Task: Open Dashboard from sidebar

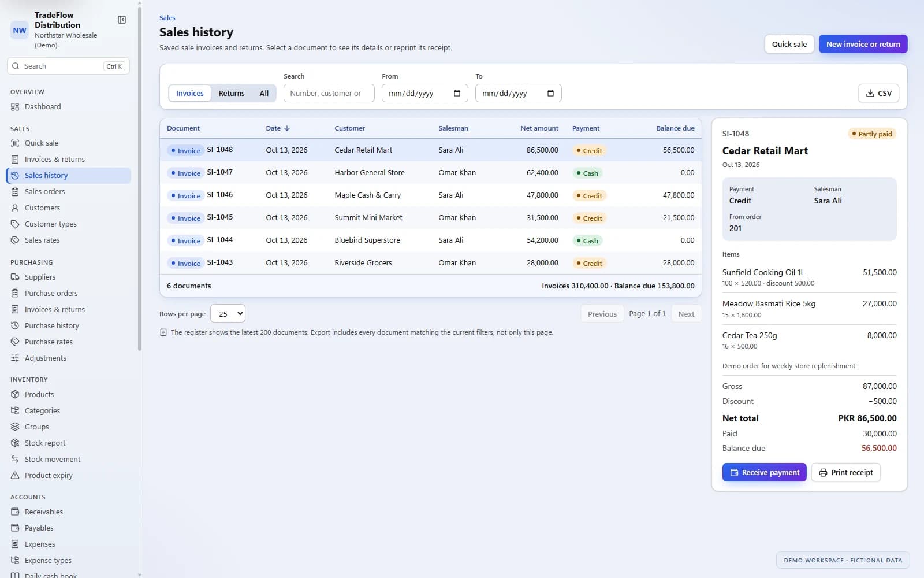Action: tap(69, 107)
